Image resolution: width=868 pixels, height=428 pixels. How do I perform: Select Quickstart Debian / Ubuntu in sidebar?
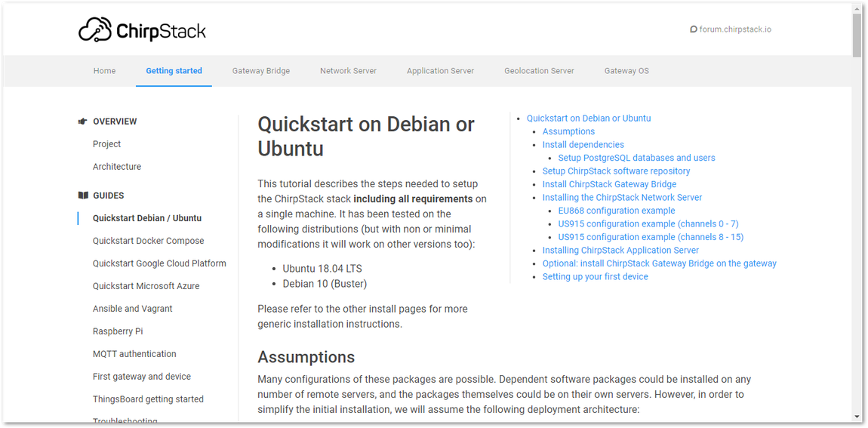click(147, 218)
